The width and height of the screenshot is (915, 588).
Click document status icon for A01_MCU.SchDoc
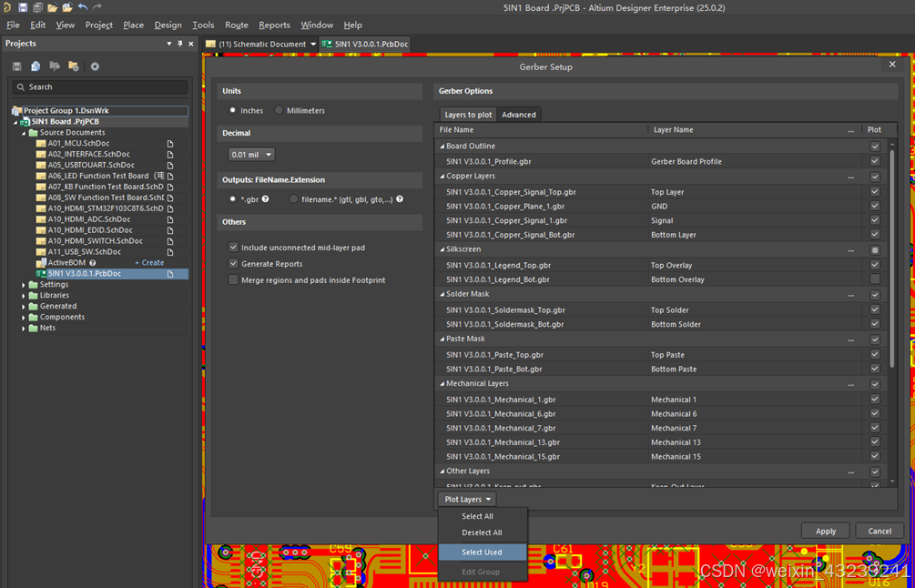pyautogui.click(x=170, y=144)
